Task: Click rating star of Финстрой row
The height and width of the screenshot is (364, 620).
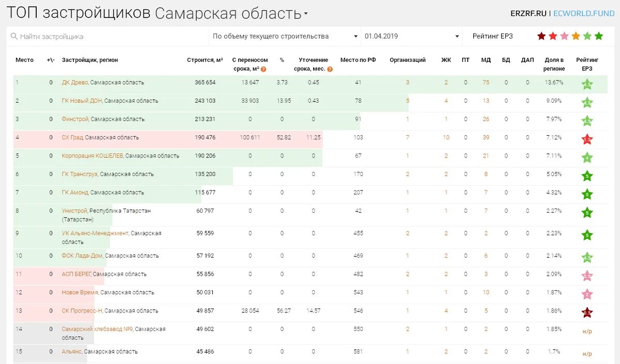Action: tap(587, 121)
